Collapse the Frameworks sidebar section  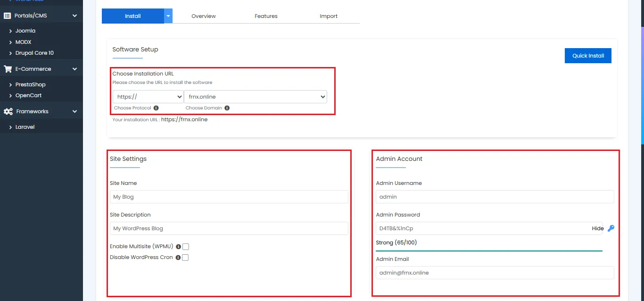(x=74, y=111)
